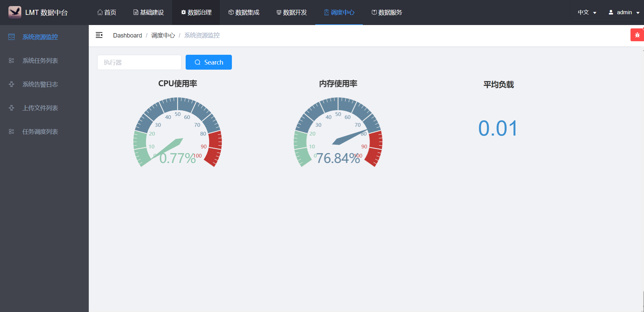Click the clock icon on 数据服务

(374, 12)
